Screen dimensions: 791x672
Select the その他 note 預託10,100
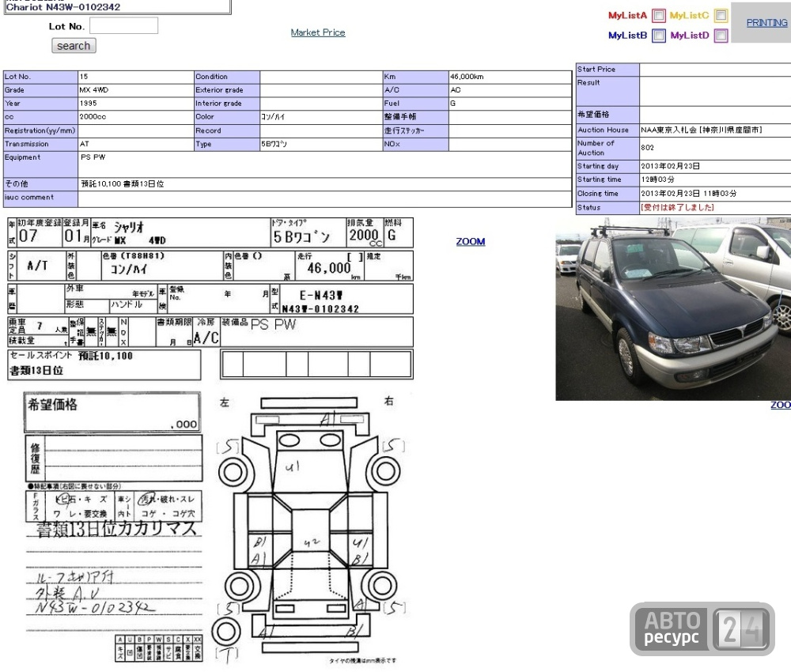(101, 184)
